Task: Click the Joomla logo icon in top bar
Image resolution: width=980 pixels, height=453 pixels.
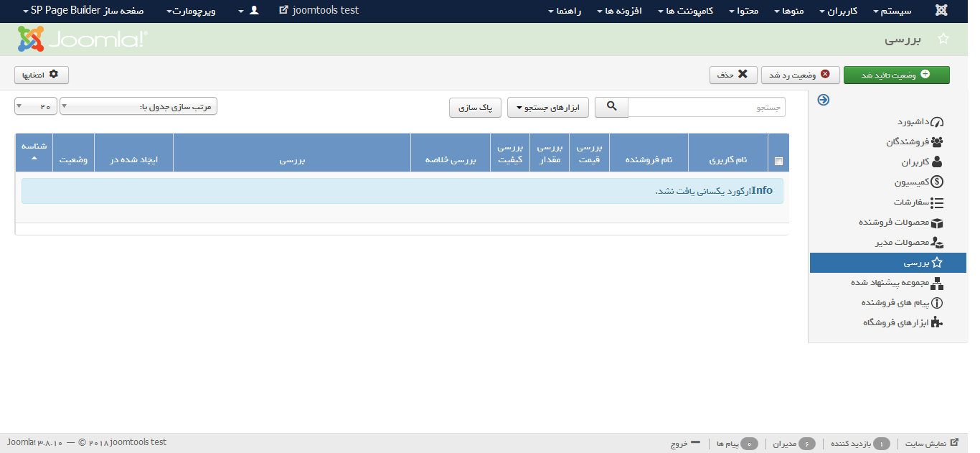Action: click(x=941, y=11)
